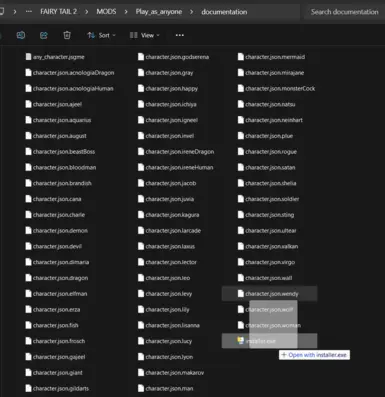This screenshot has height=397, width=385.
Task: Select character.json.mirajane file
Action: click(x=271, y=73)
